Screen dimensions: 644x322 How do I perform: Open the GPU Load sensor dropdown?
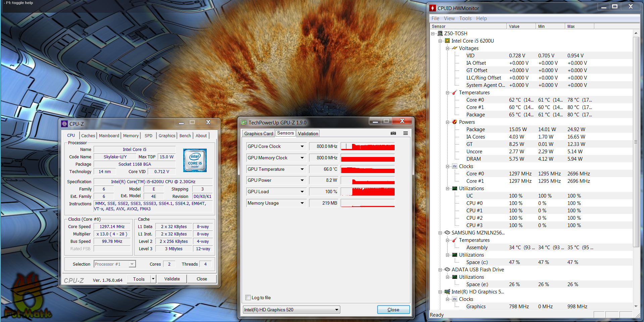coord(302,192)
